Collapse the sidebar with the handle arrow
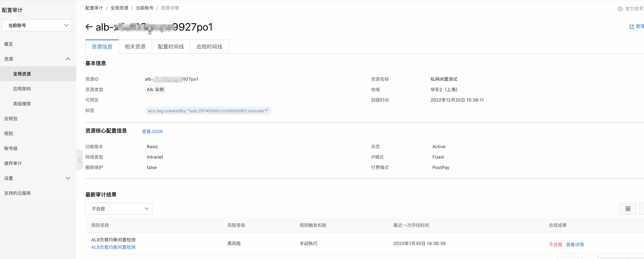 80,160
